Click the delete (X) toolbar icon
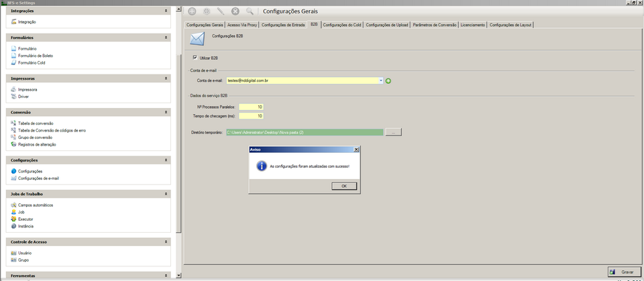644x281 pixels. [x=235, y=11]
